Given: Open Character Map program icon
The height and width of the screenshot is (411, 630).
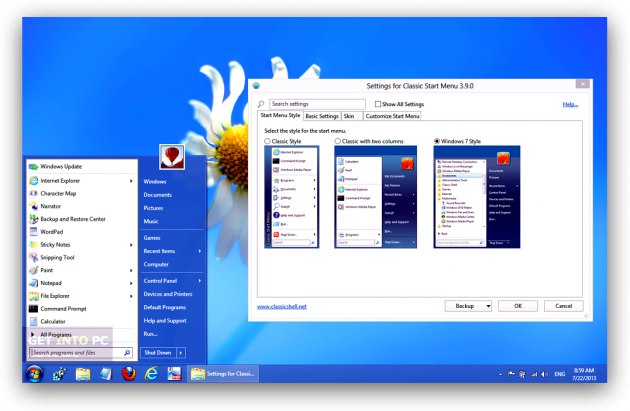Looking at the screenshot, I should tap(34, 193).
